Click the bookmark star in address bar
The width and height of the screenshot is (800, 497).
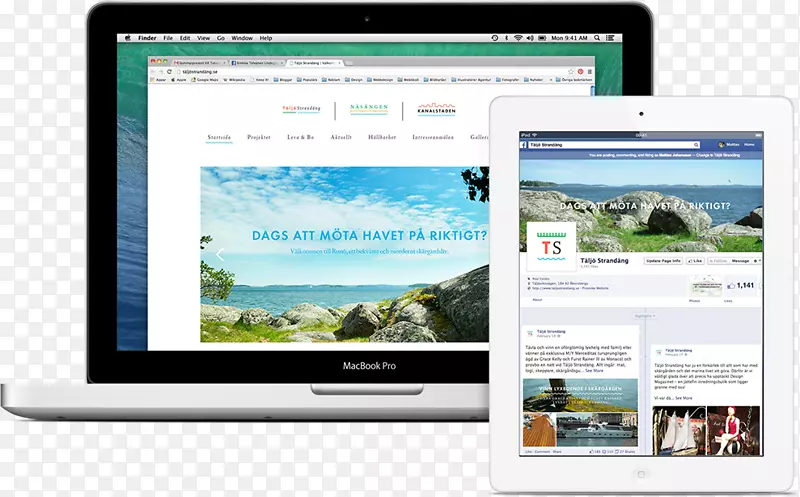569,72
